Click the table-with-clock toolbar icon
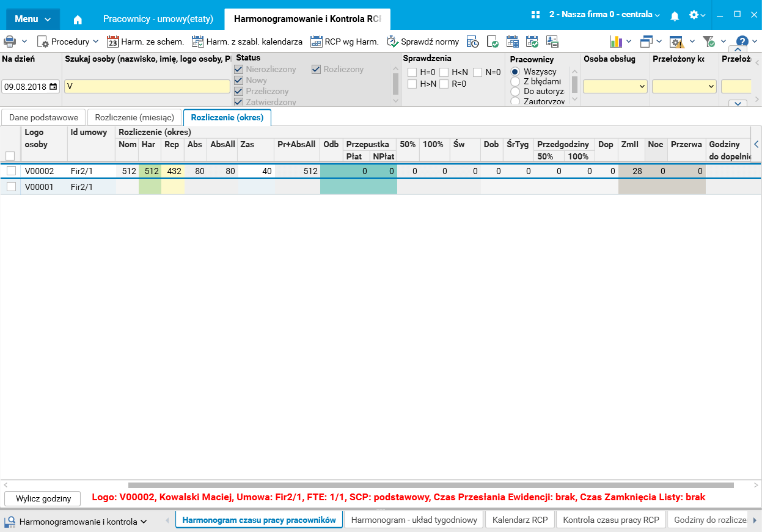Image resolution: width=762 pixels, height=532 pixels. click(473, 42)
